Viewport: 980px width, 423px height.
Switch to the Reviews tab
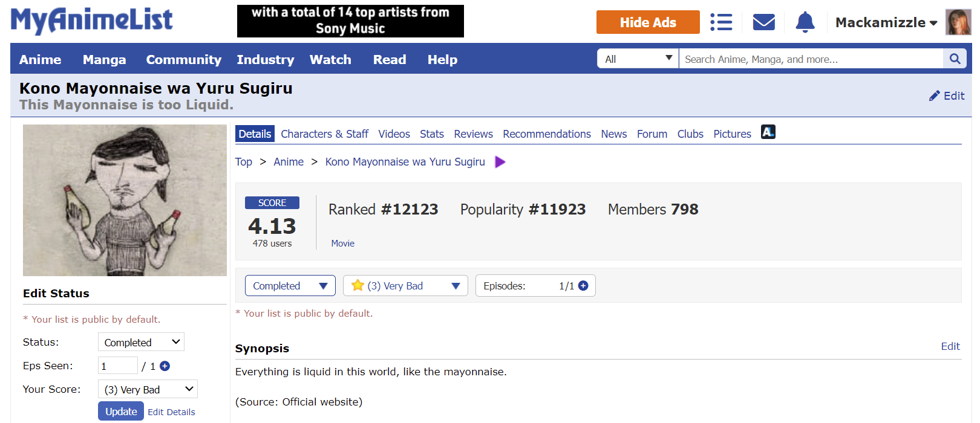[x=474, y=134]
